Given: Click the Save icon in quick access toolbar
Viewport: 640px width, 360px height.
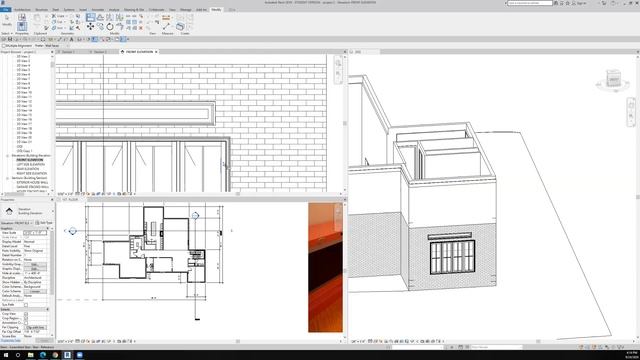Looking at the screenshot, I should [x=10, y=40].
